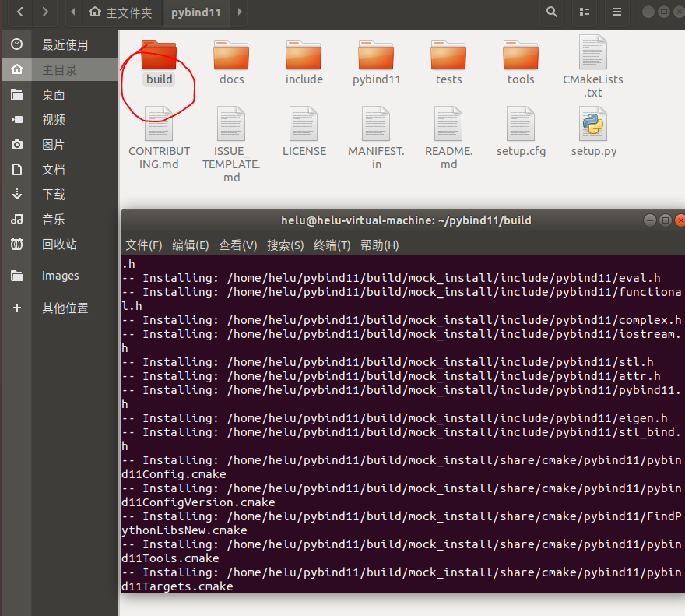Open 最近使用 in the sidebar
This screenshot has height=616, width=685.
65,44
